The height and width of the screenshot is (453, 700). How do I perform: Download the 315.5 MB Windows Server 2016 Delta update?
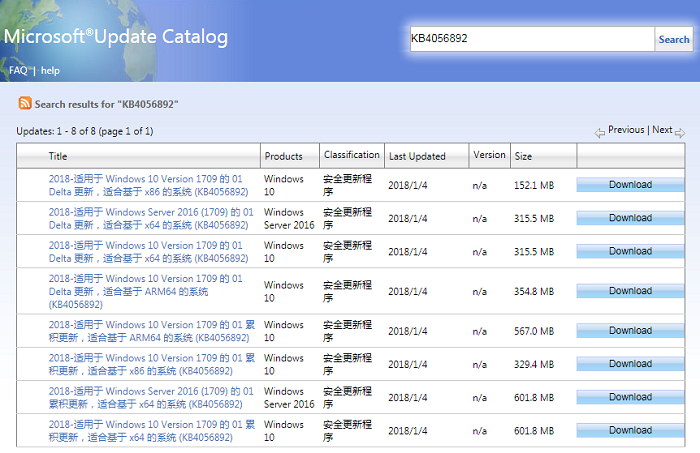coord(630,218)
